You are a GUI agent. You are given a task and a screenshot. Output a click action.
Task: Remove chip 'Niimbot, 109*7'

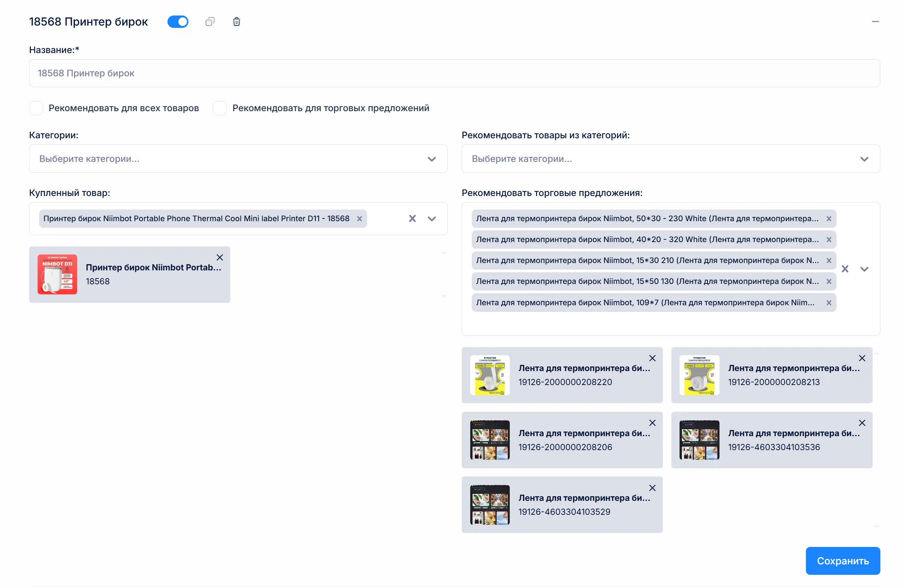tap(829, 303)
